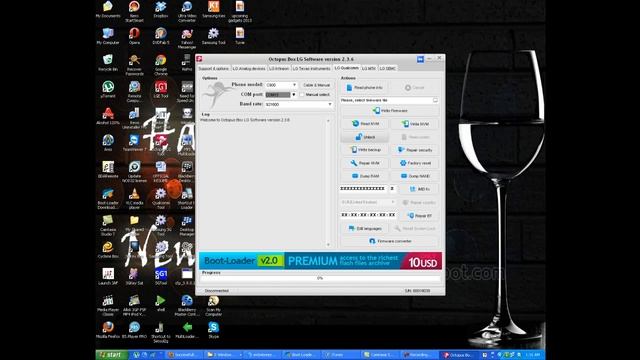Open the Mozilla Firefox desktop shortcut

(x=108, y=330)
